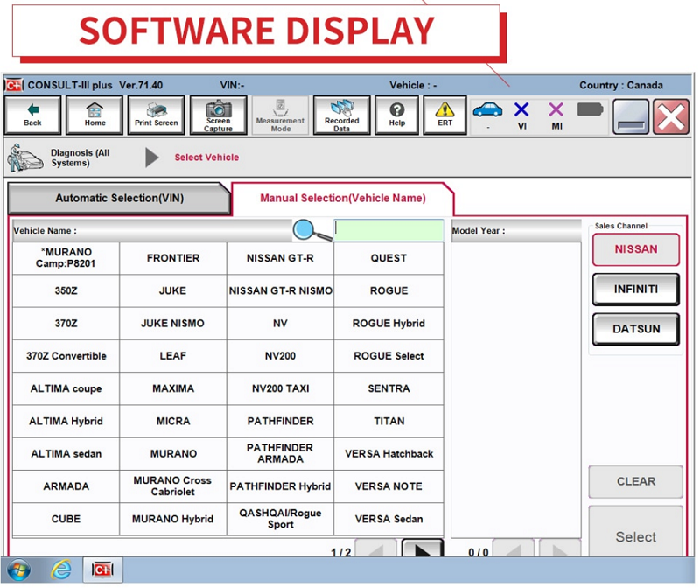Click the MI connection status icon
The width and height of the screenshot is (700, 588).
pos(556,110)
